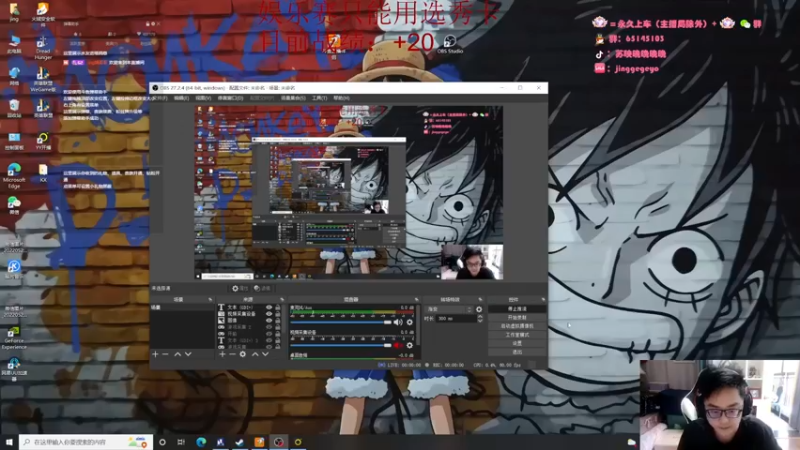Move source down in Sources dock
The image size is (800, 450).
[265, 354]
